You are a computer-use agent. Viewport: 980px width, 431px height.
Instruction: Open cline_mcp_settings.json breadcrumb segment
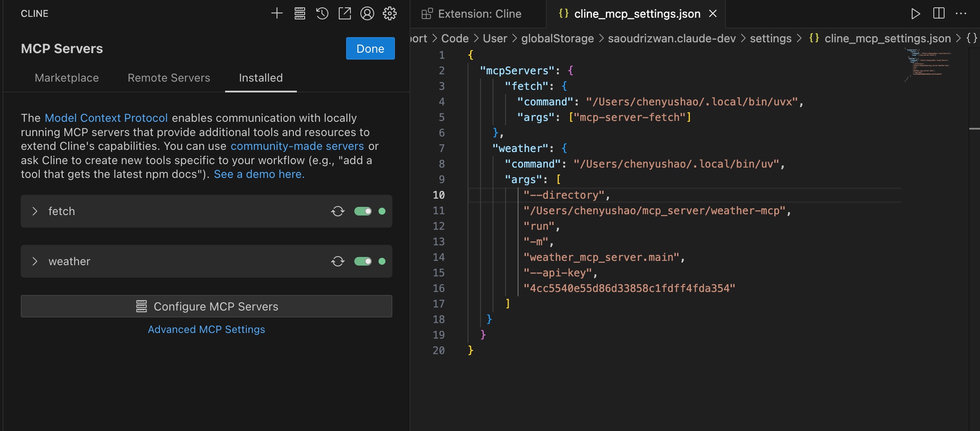click(x=888, y=38)
